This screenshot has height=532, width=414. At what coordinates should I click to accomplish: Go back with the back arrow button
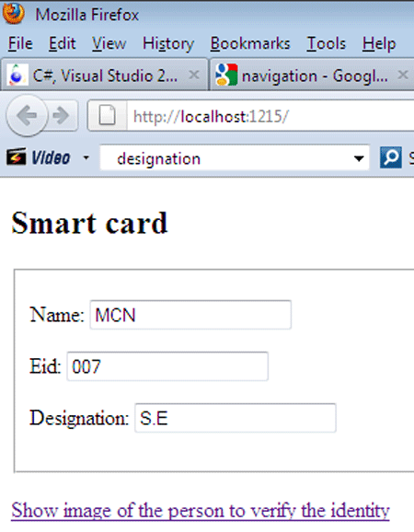[x=27, y=116]
